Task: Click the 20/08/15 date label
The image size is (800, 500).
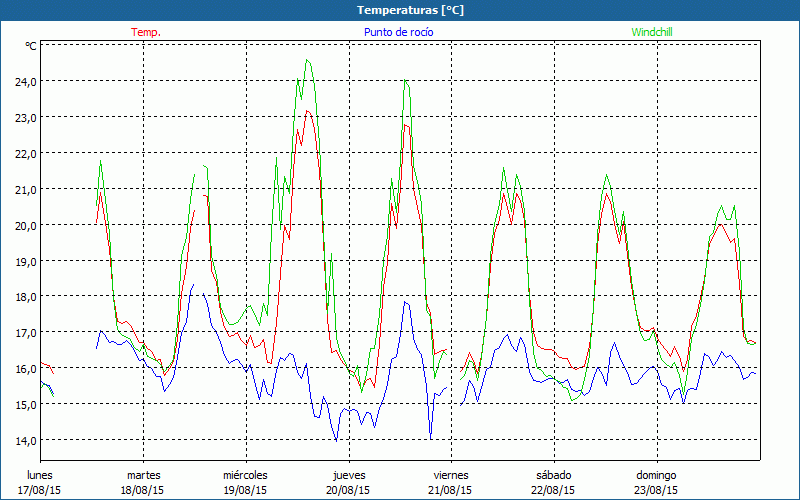Action: (x=348, y=490)
